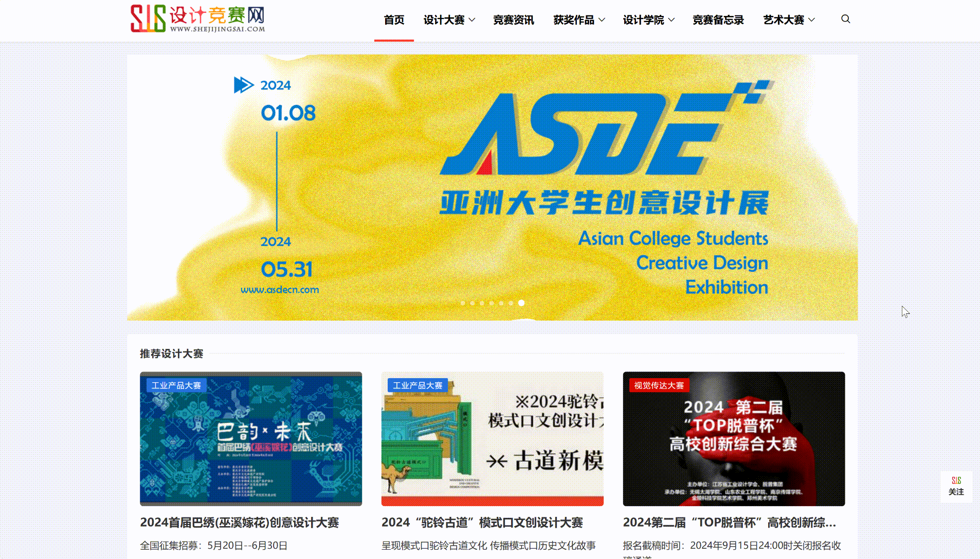Select the second carousel dot
This screenshot has height=559, width=980.
pyautogui.click(x=473, y=303)
